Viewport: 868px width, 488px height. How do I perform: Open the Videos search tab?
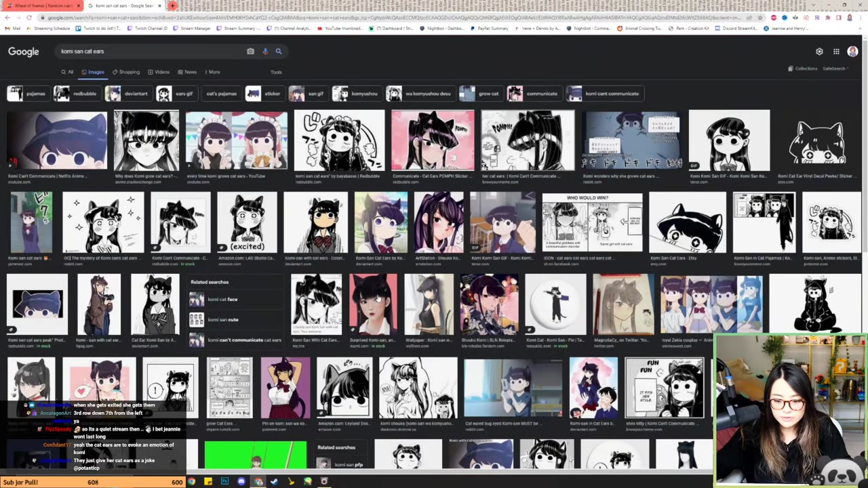coord(159,72)
